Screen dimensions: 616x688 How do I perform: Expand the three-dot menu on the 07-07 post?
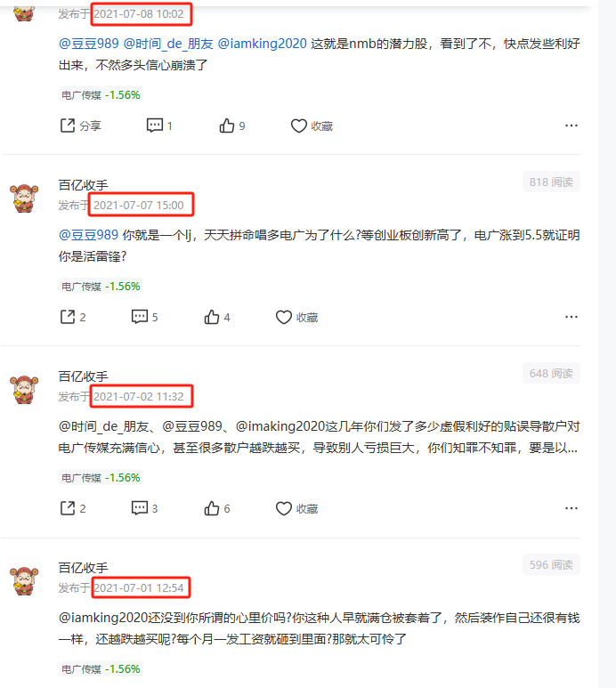coord(571,317)
